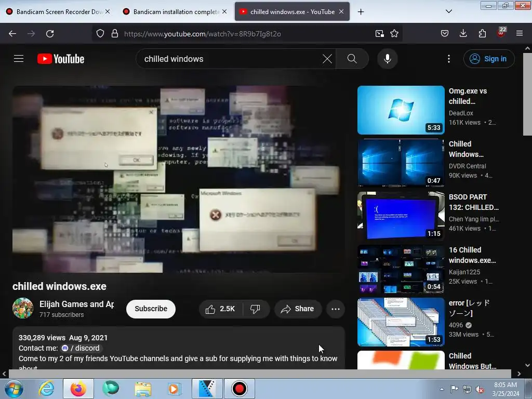Select the chilled windows.exe YouTube tab
Viewport: 532px width, 399px height.
tap(292, 11)
